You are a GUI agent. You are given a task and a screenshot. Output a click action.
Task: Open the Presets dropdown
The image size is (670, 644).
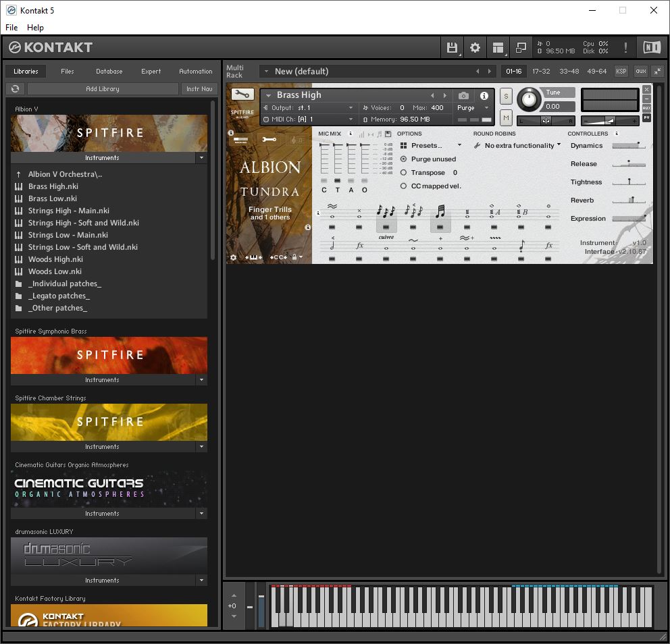tap(431, 146)
